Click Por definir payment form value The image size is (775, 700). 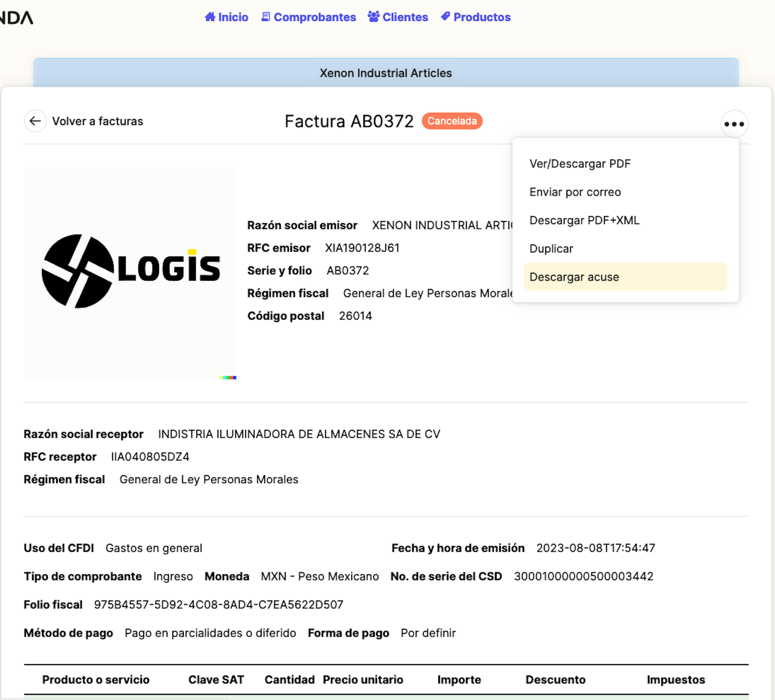(428, 633)
